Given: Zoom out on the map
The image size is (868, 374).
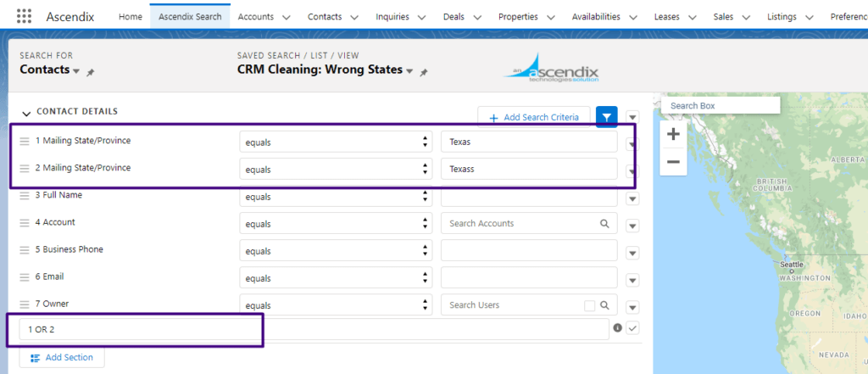Looking at the screenshot, I should (673, 161).
